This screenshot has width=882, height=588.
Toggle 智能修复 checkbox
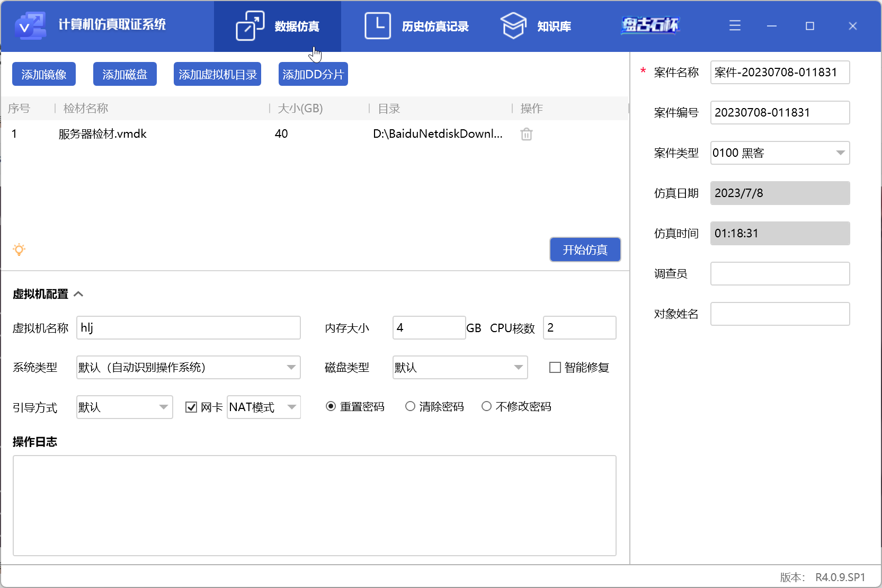tap(555, 367)
